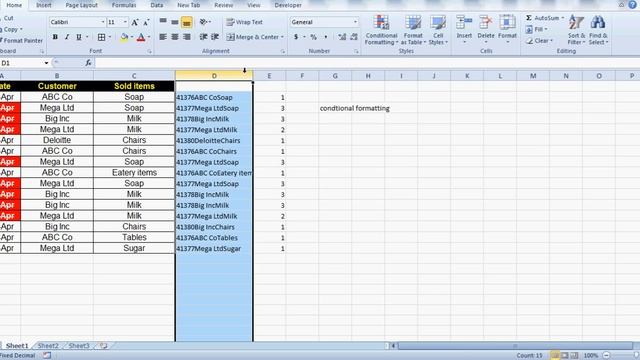Open the Merge & Center dropdown arrow
Image resolution: width=640 pixels, height=360 pixels.
click(282, 37)
